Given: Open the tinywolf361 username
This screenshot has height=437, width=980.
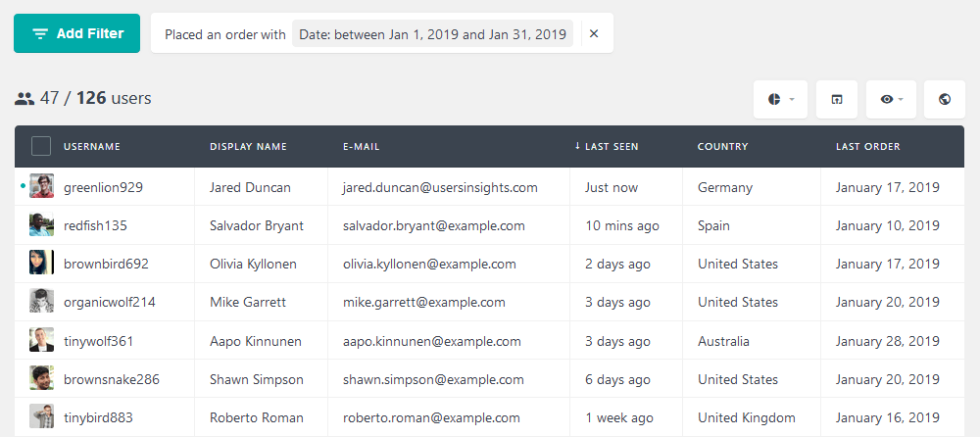Looking at the screenshot, I should coord(98,341).
